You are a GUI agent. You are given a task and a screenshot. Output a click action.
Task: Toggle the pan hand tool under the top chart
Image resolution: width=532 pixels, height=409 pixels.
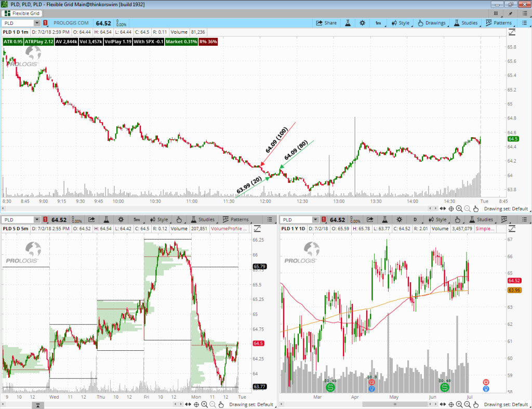pos(475,208)
